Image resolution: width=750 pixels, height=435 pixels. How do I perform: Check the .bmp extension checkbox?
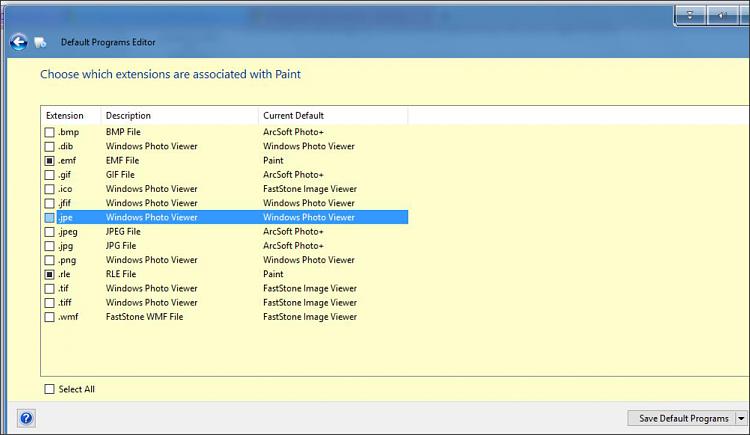tap(49, 132)
